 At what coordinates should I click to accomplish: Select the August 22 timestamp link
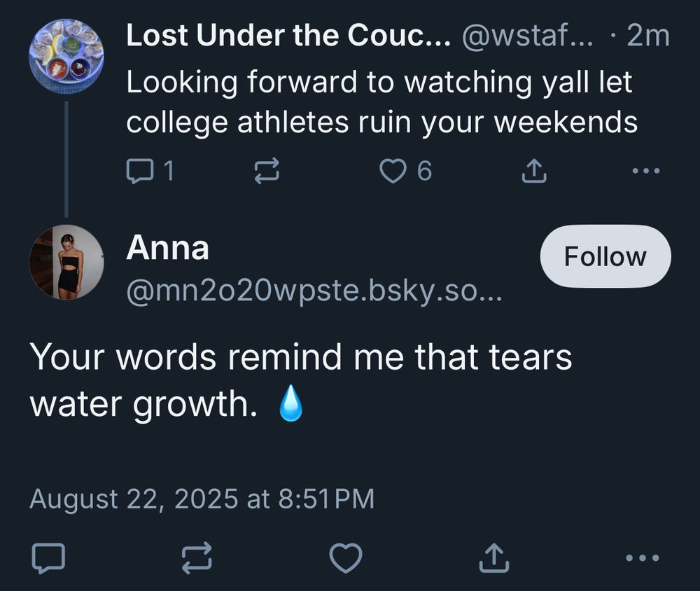coord(202,499)
